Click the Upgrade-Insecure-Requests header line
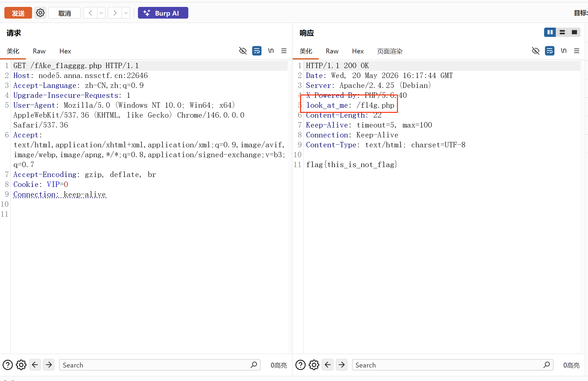 (72, 95)
